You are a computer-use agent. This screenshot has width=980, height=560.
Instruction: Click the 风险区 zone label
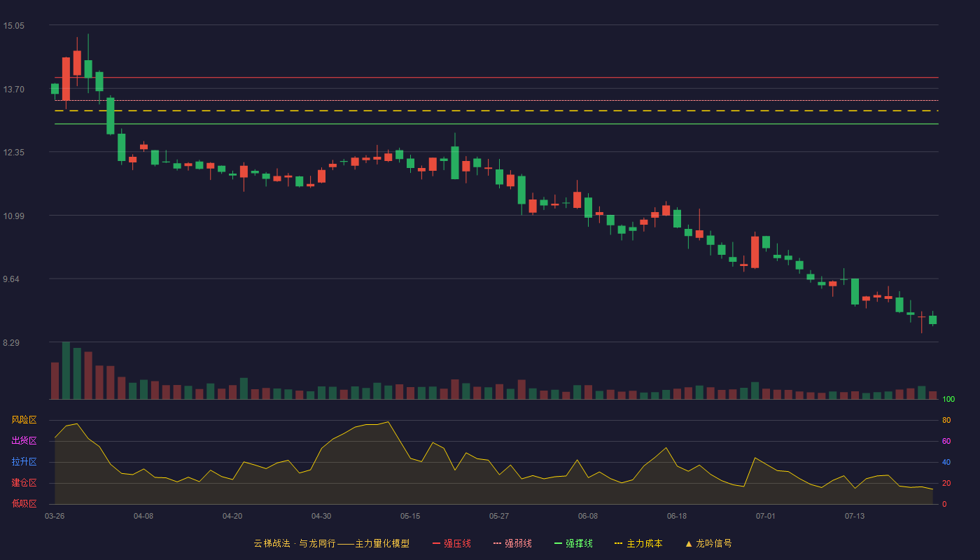tap(24, 420)
